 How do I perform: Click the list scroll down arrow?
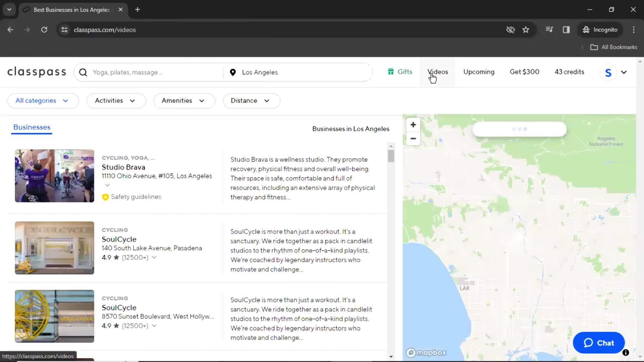click(x=391, y=357)
